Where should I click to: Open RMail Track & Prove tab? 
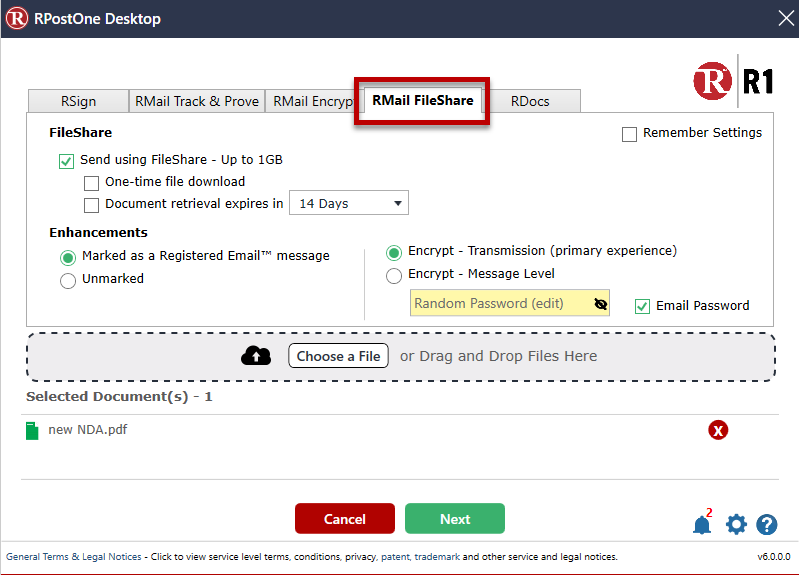pos(197,101)
